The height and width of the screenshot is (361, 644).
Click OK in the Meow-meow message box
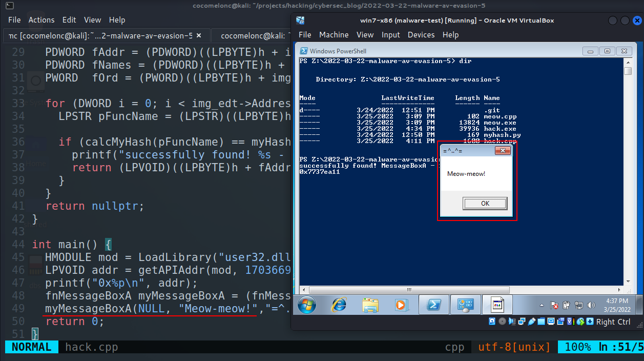[485, 204]
